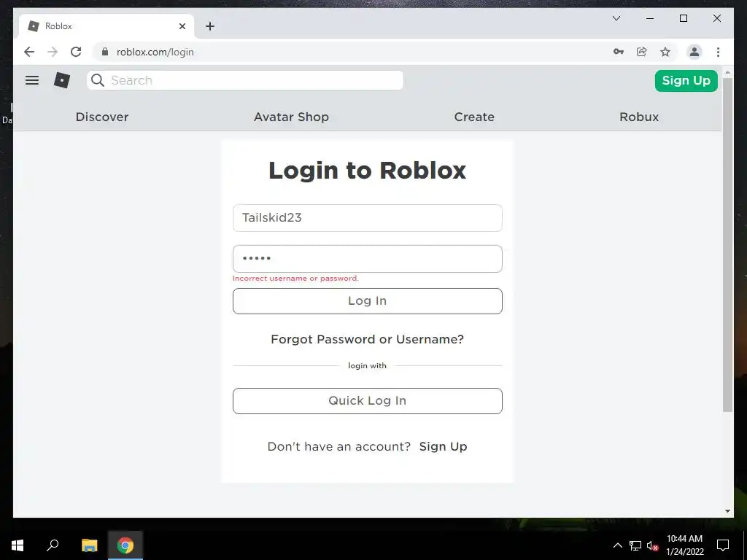Click Sign Up link below form
This screenshot has width=747, height=560.
[443, 447]
